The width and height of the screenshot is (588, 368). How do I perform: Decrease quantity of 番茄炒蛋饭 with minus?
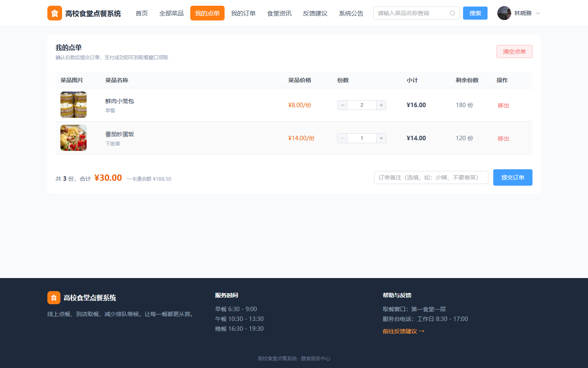click(343, 138)
